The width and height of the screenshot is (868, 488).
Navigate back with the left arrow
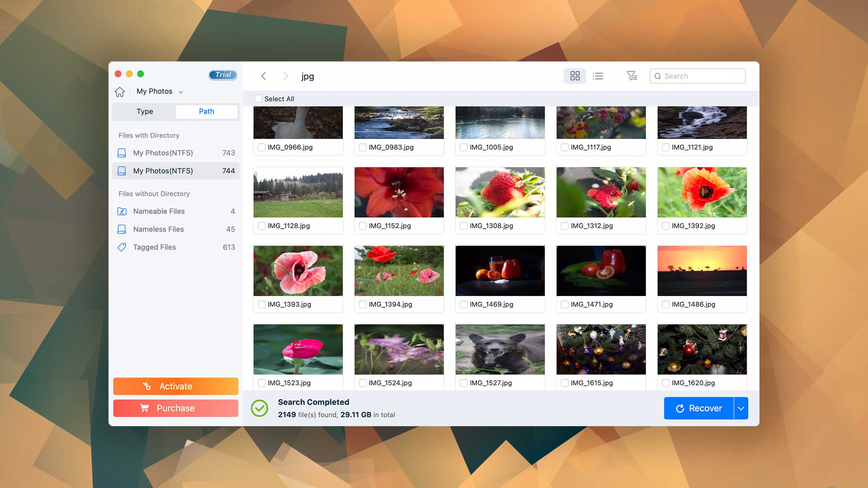(x=264, y=76)
